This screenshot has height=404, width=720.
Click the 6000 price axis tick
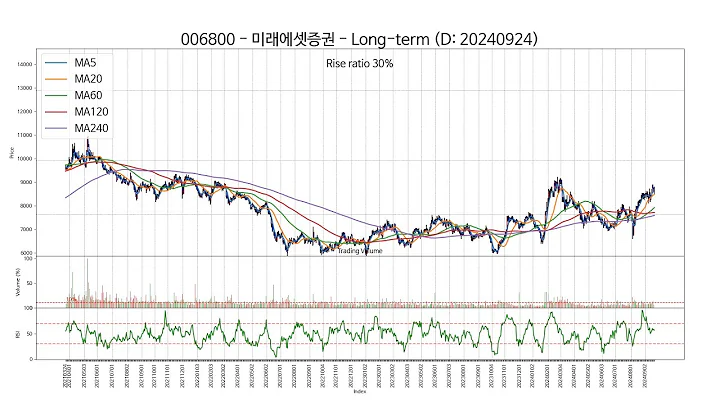26,253
